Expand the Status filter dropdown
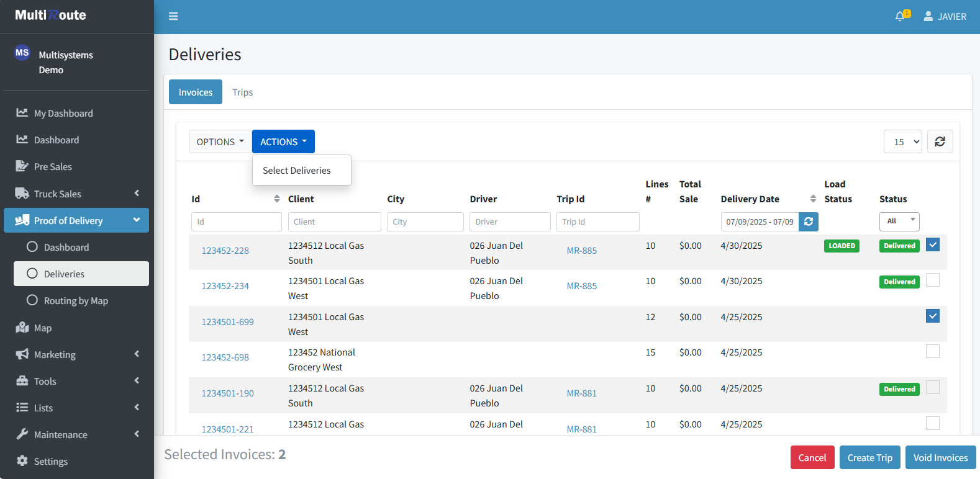Viewport: 980px width, 479px height. pos(899,222)
